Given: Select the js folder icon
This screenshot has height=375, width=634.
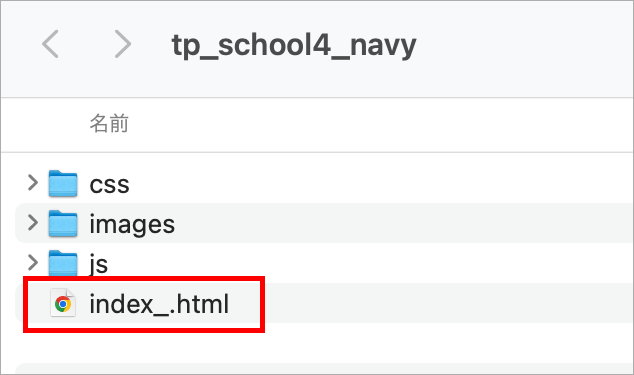Looking at the screenshot, I should (x=63, y=263).
